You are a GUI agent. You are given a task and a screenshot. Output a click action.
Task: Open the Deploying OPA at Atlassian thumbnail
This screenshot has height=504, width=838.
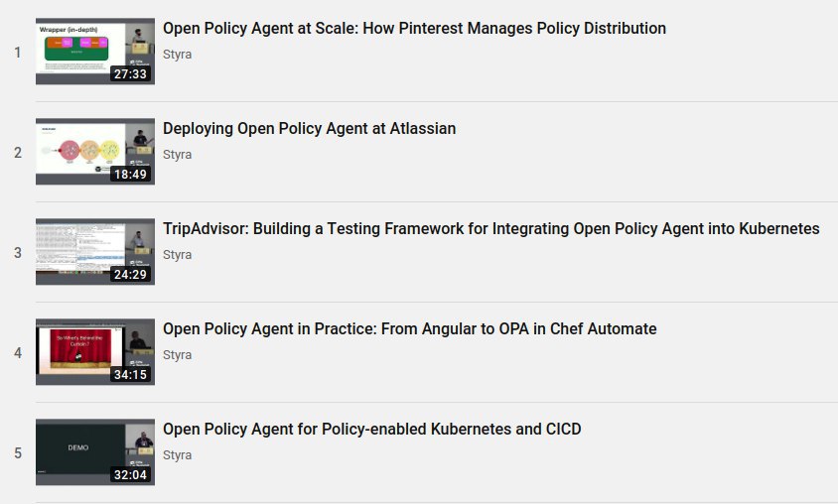pyautogui.click(x=95, y=152)
